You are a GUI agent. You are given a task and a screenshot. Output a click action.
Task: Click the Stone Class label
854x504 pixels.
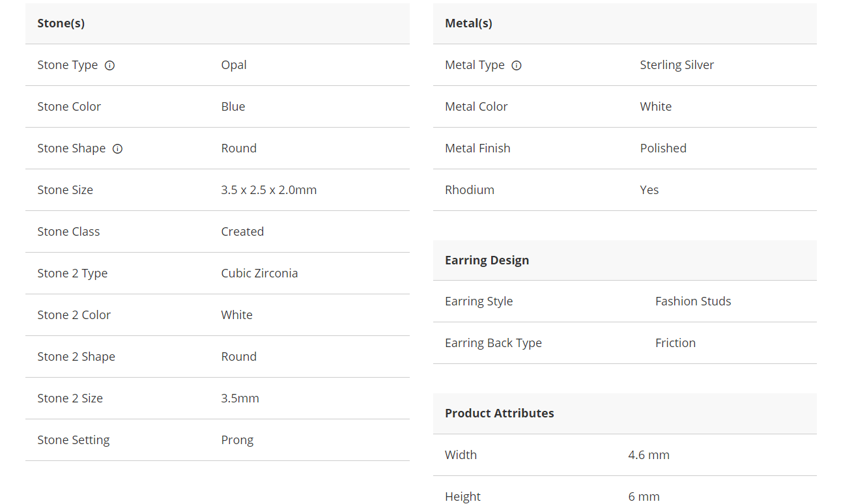[68, 232]
